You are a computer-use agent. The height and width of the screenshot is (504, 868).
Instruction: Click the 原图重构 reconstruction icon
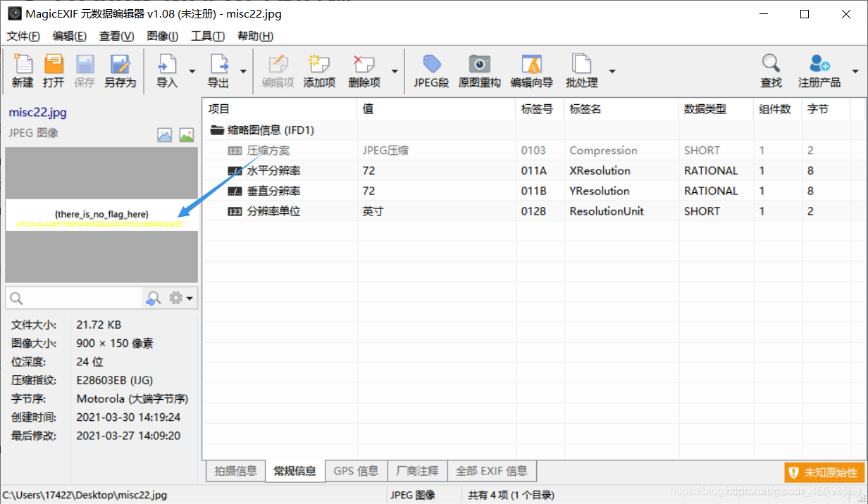pos(479,70)
